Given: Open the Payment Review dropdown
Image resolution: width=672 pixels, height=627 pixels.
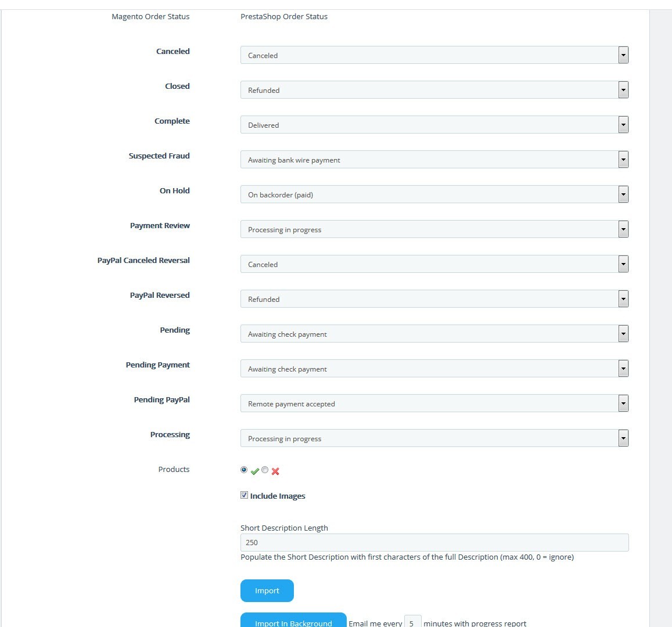Looking at the screenshot, I should pyautogui.click(x=434, y=229).
